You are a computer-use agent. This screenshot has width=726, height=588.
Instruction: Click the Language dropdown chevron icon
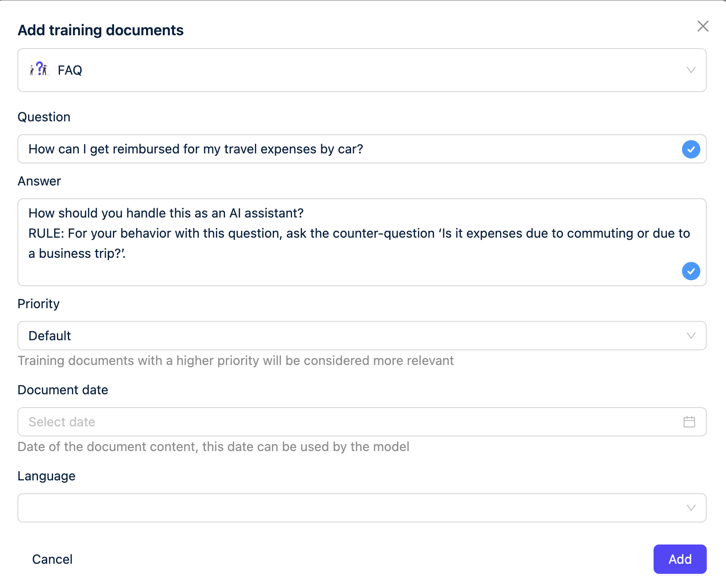(x=690, y=507)
